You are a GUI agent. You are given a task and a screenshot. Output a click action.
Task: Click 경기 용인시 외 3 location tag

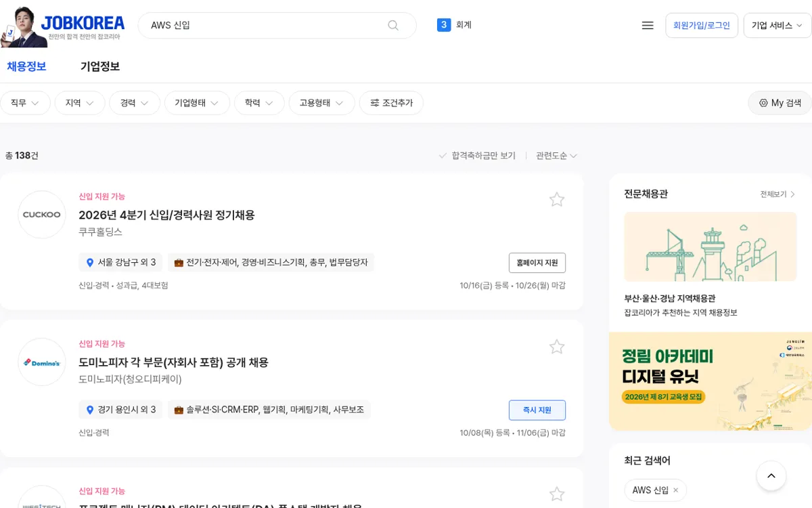pos(120,410)
